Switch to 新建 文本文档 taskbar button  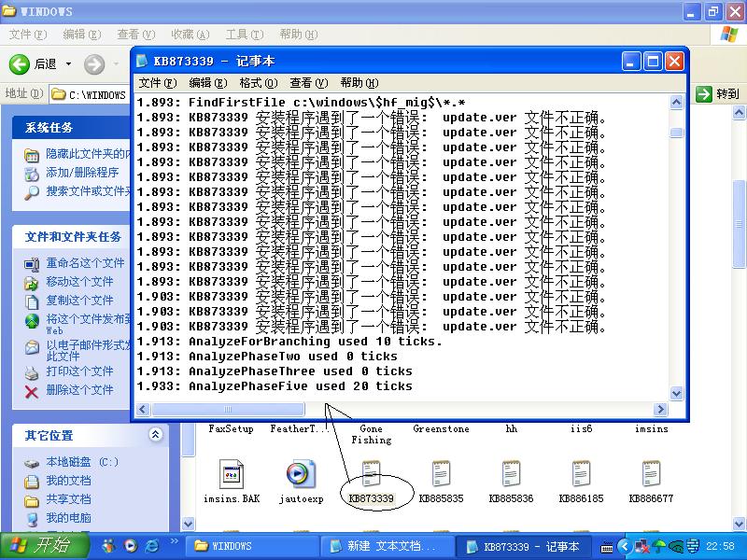pyautogui.click(x=388, y=546)
